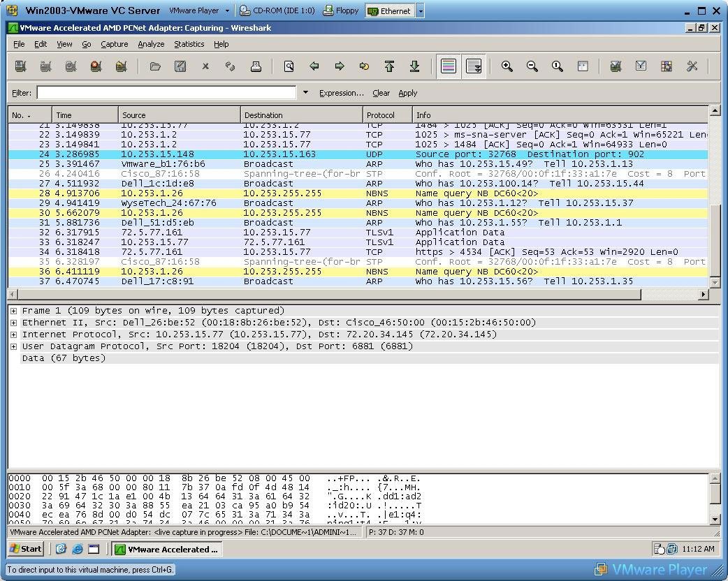
Task: Open Find Packet magnifier icon
Action: (x=289, y=66)
